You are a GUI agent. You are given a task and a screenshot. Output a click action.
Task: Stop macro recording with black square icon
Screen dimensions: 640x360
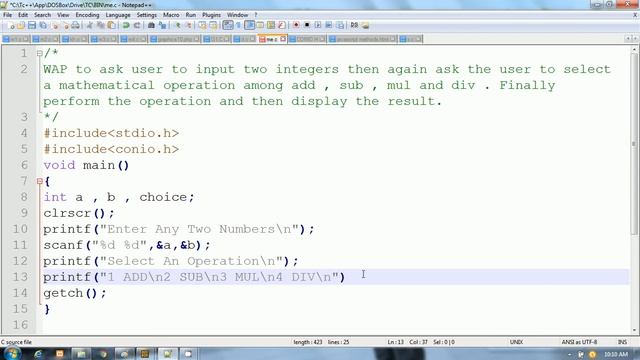coord(307,25)
